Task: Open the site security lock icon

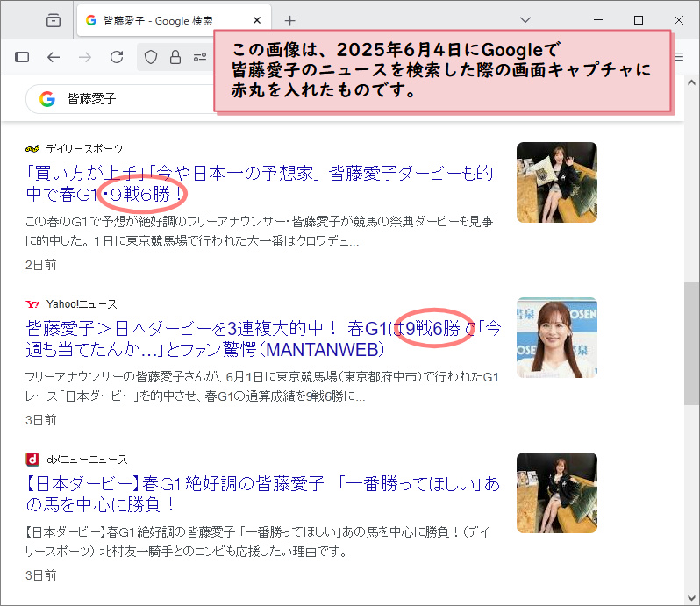Action: [x=175, y=57]
